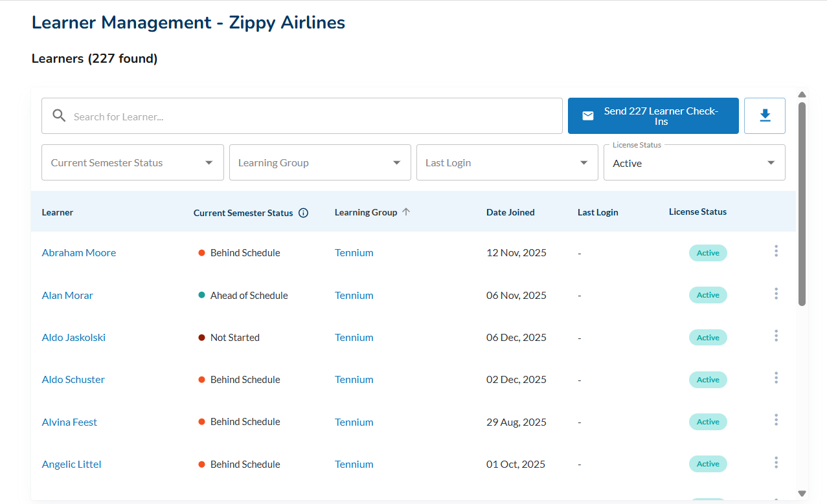
Task: Open the three-dot menu for Abraham Moore
Action: coord(776,251)
